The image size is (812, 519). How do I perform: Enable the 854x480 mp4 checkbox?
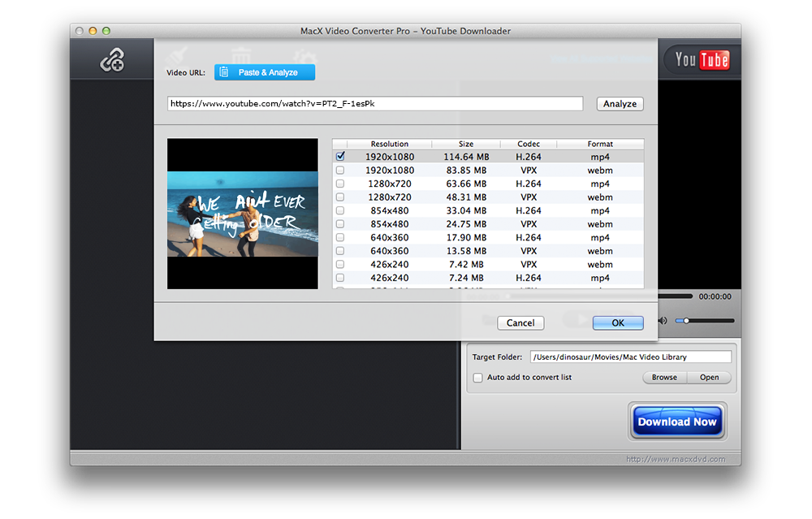(340, 210)
